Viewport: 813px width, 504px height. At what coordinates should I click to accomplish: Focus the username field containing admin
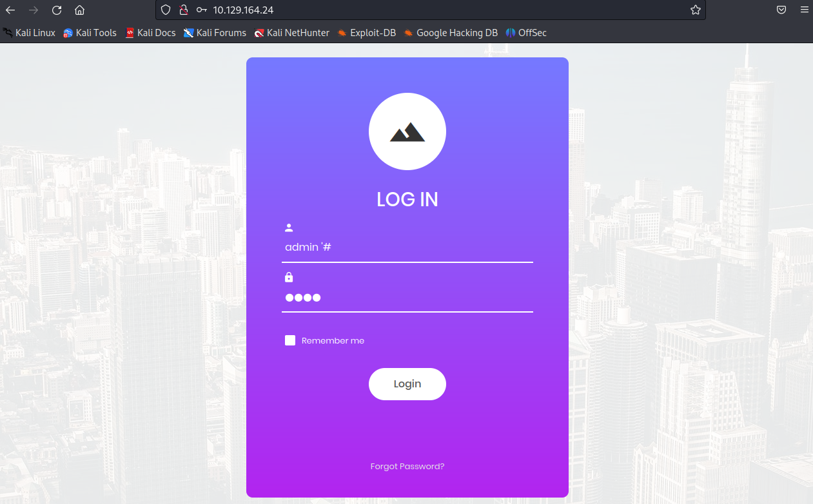[x=407, y=247]
